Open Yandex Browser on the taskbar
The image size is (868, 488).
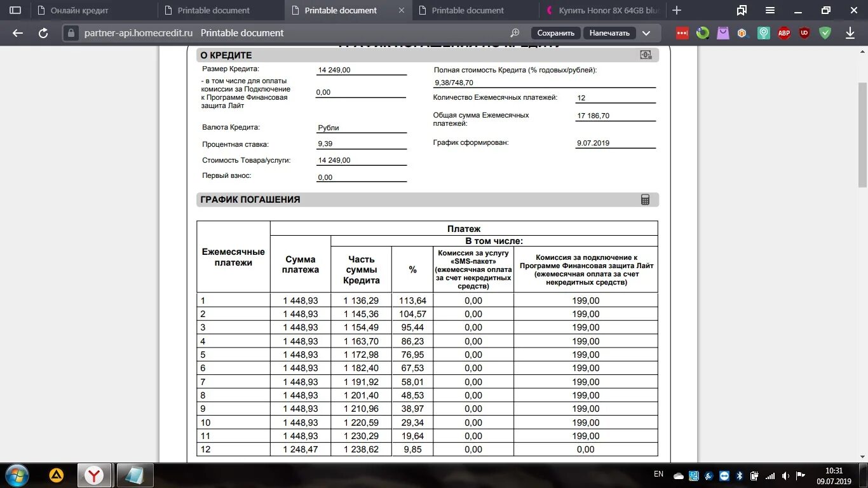95,475
